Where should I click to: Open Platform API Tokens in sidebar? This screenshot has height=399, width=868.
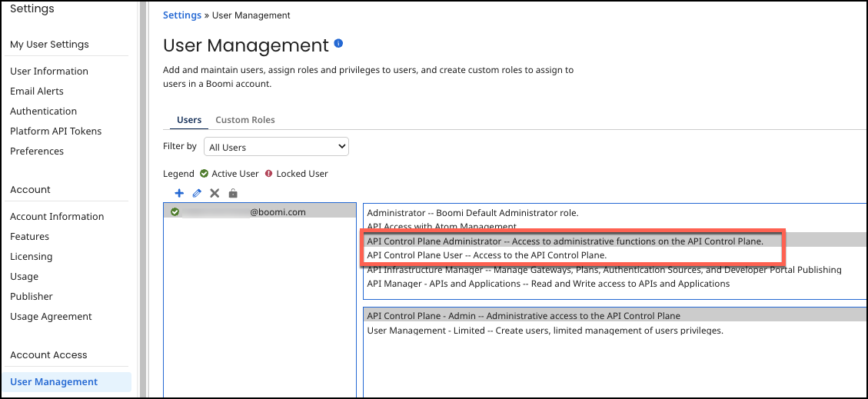(55, 131)
